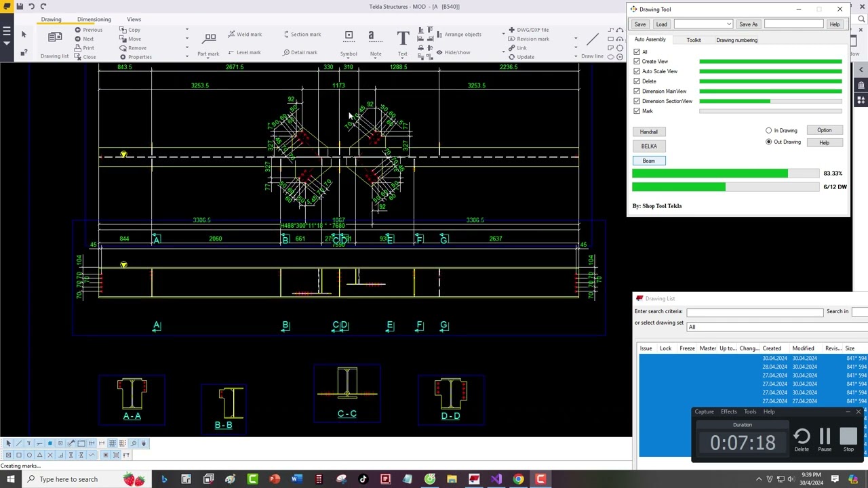Select the Part mark tool
Viewport: 868px width, 488px height.
[208, 43]
